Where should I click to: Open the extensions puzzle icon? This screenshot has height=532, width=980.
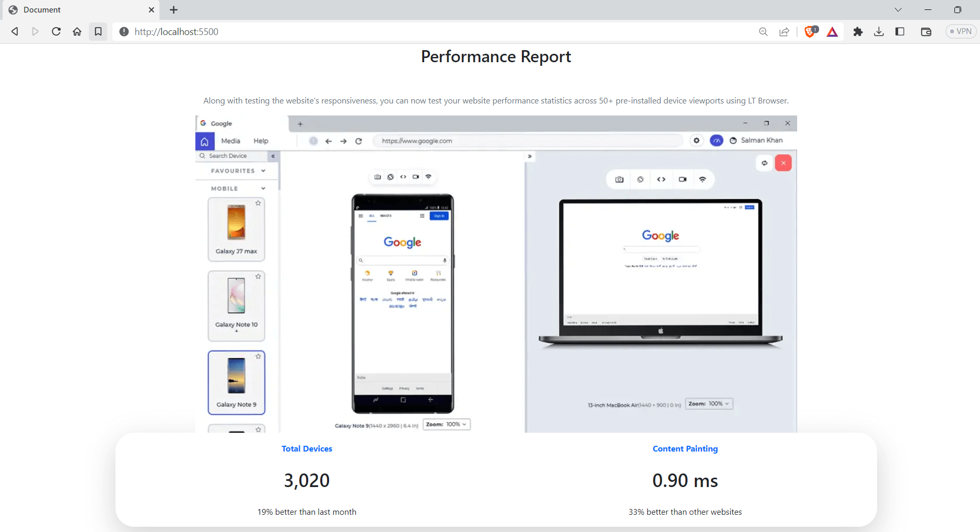858,31
